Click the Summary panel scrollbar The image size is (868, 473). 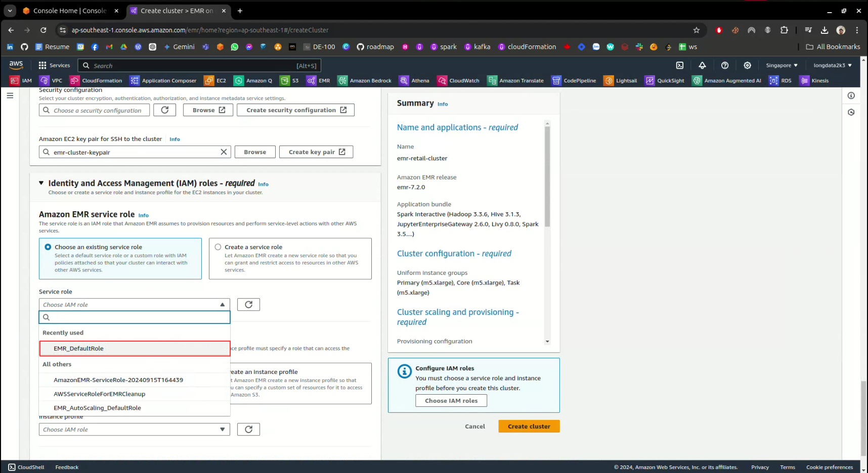coord(547,177)
